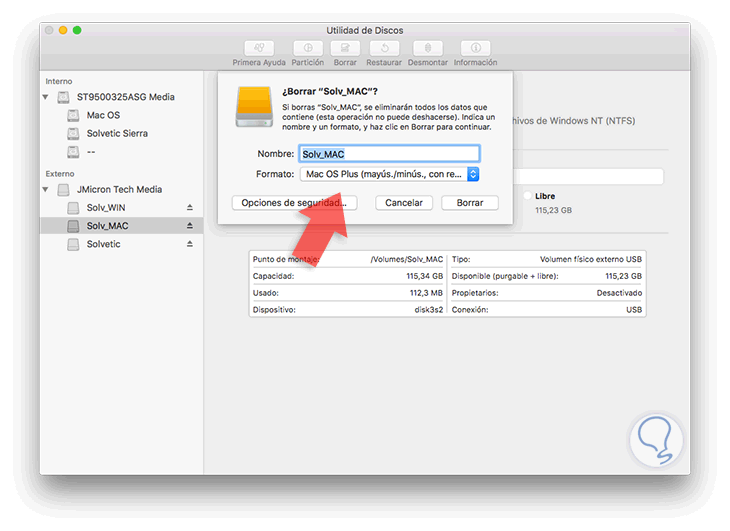The width and height of the screenshot is (730, 531).
Task: Select the unnamed "--" volume
Action: coord(91,152)
